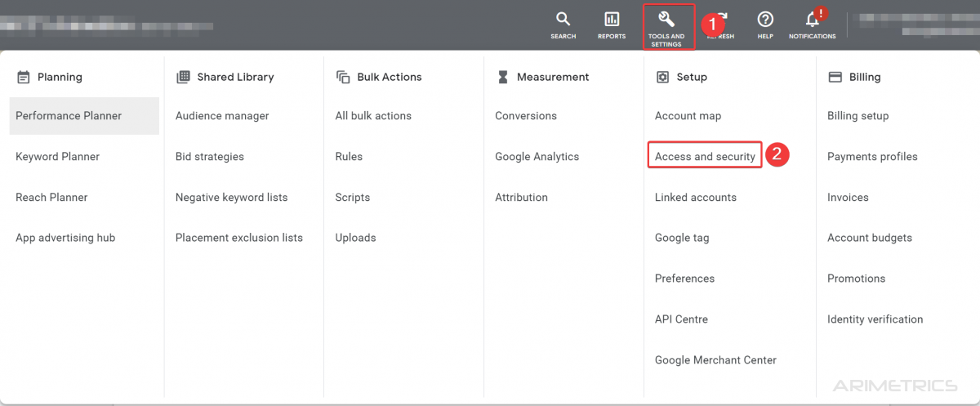Open Preferences under Setup

[x=684, y=279]
